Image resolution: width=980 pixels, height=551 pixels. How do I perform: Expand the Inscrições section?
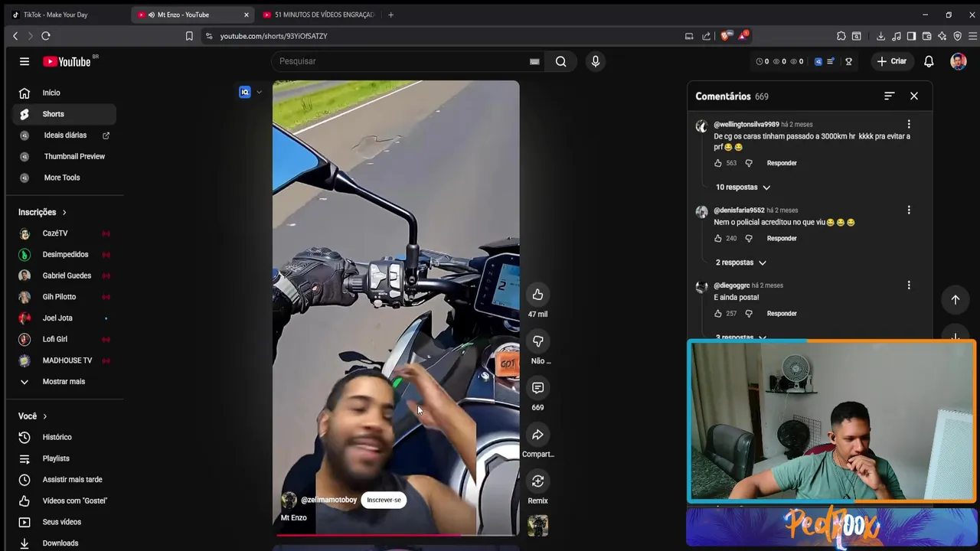tap(42, 212)
